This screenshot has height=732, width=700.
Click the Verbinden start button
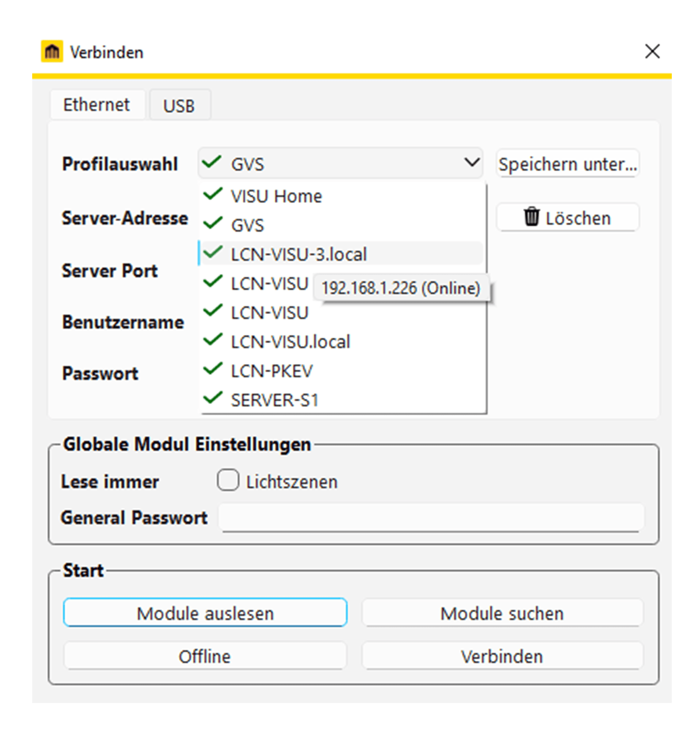[x=502, y=656]
